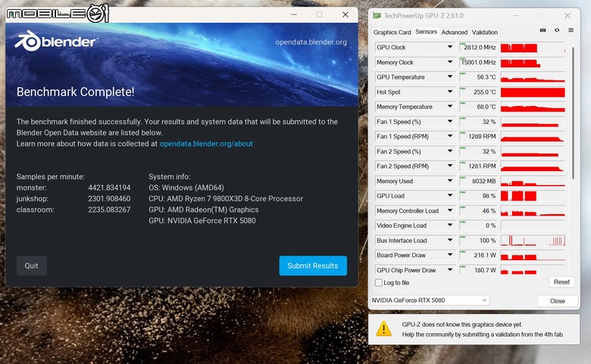This screenshot has width=591, height=364.
Task: Click the Memory Used value 8032 MB
Action: 484,181
